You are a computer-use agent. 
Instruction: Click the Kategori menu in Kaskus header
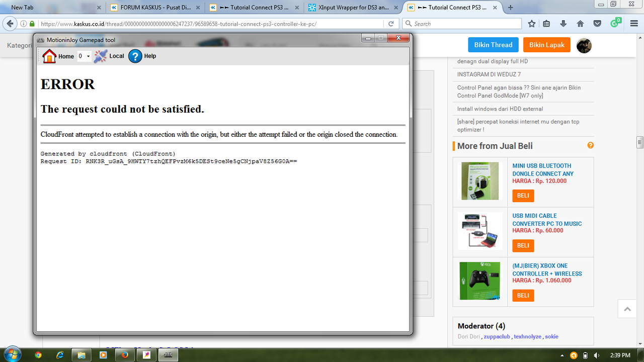click(20, 45)
